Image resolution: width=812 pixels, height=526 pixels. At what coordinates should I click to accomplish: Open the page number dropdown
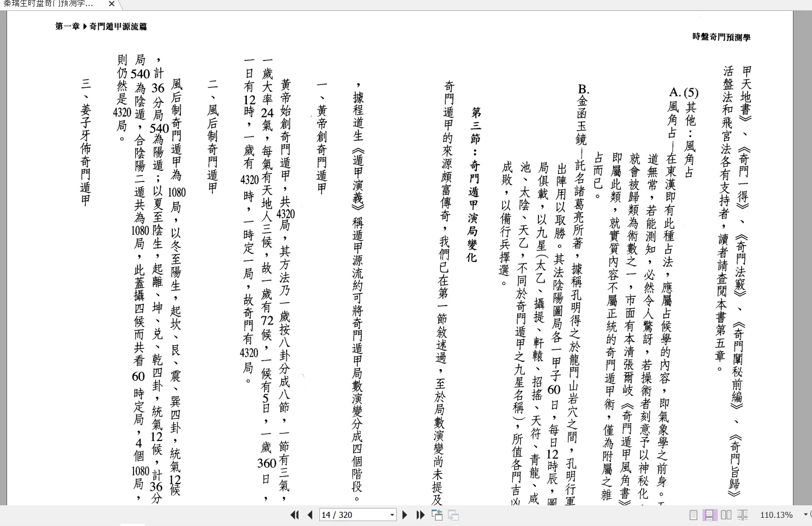pos(392,515)
